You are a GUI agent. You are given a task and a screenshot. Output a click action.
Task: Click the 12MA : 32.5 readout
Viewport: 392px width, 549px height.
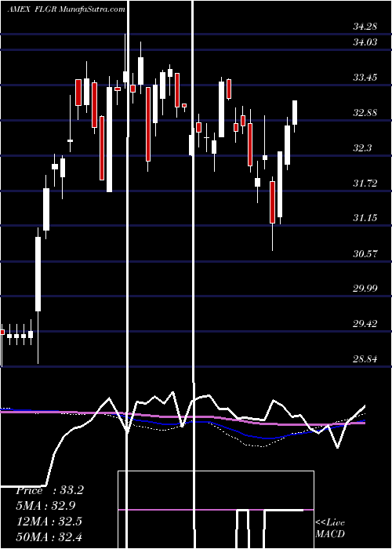[x=49, y=522]
